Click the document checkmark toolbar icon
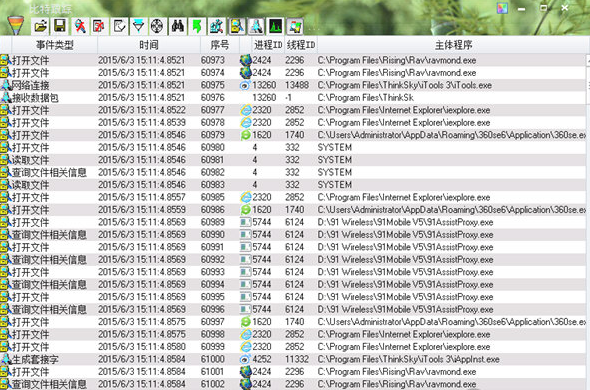The width and height of the screenshot is (590, 390). click(119, 26)
